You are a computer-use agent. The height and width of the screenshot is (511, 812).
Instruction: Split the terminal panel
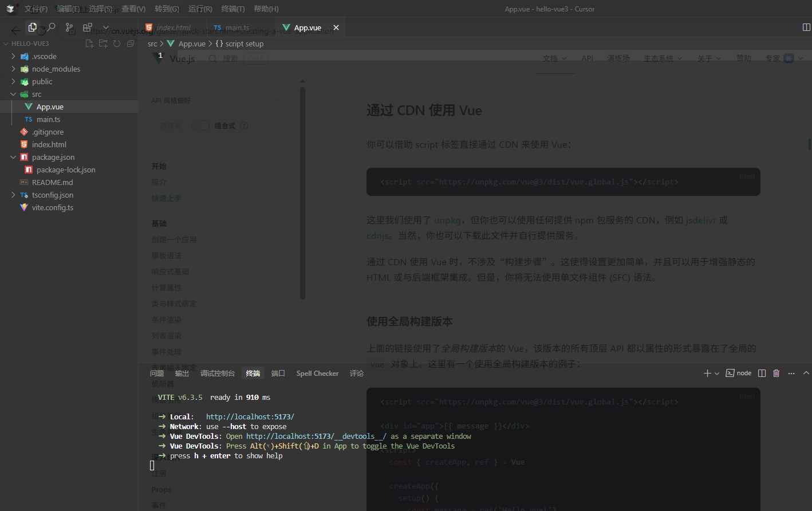762,373
